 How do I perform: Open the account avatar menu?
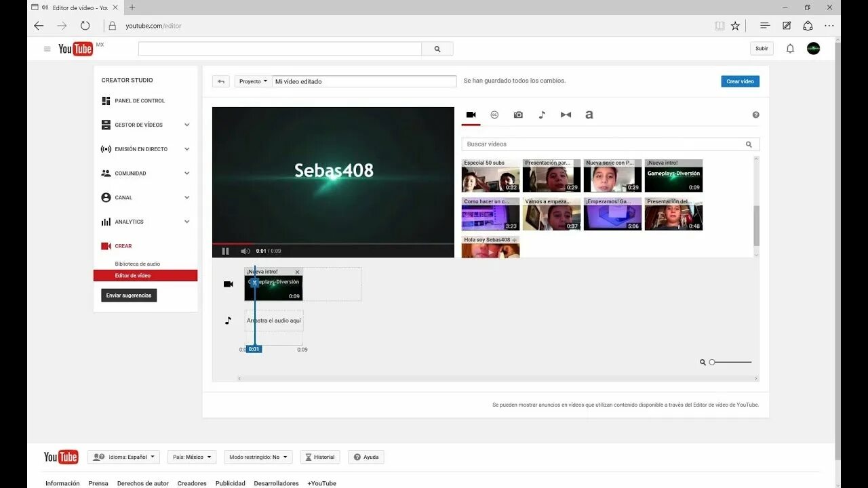coord(813,49)
